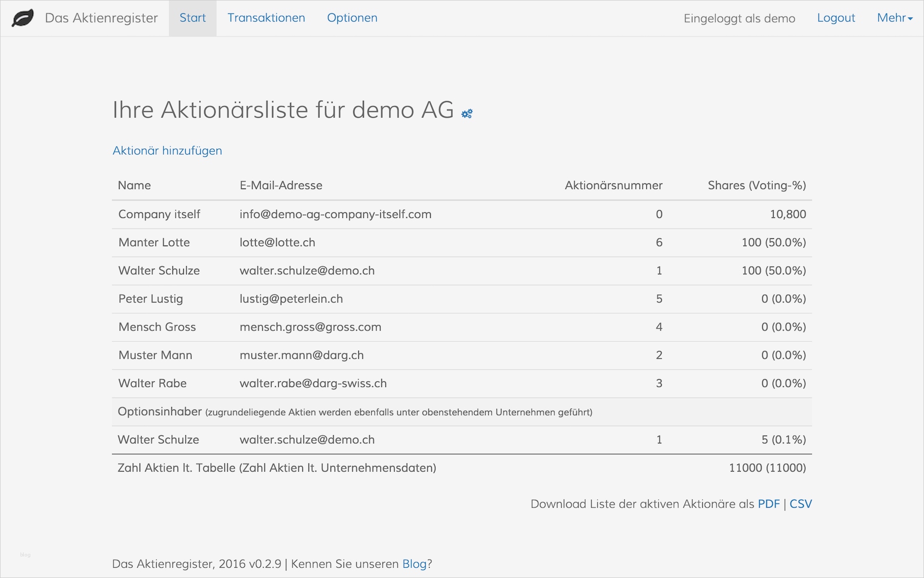
Task: Download shareholder list as CSV
Action: pos(800,504)
